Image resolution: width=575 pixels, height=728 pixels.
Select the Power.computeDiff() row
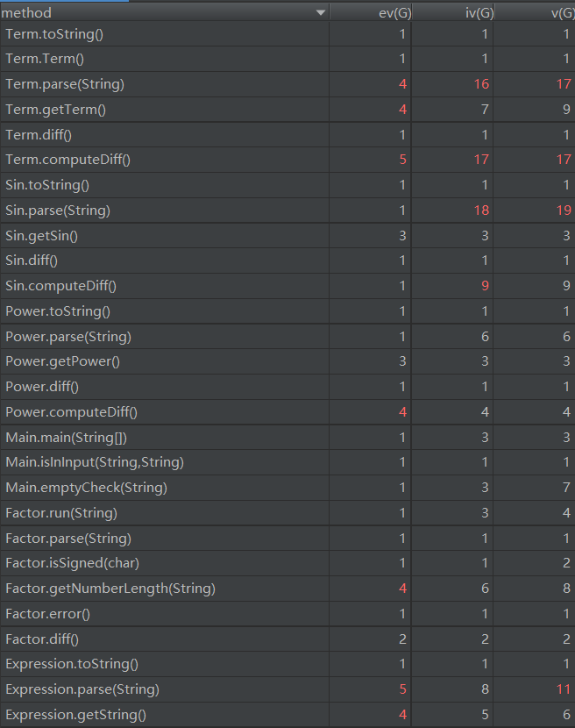(71, 412)
